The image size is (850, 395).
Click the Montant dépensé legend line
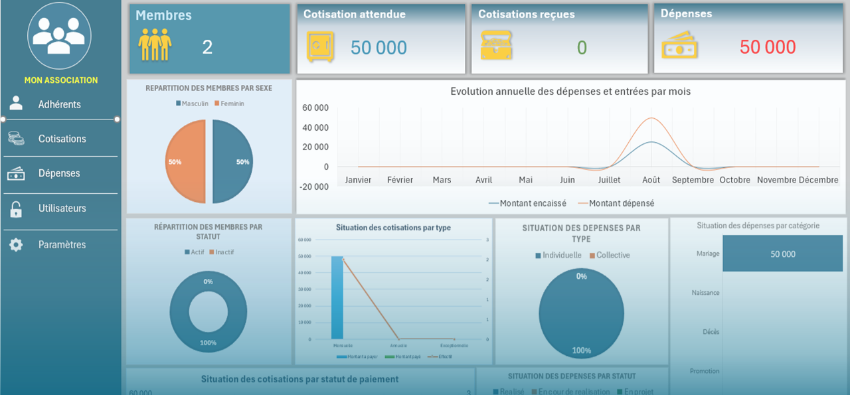pyautogui.click(x=583, y=204)
